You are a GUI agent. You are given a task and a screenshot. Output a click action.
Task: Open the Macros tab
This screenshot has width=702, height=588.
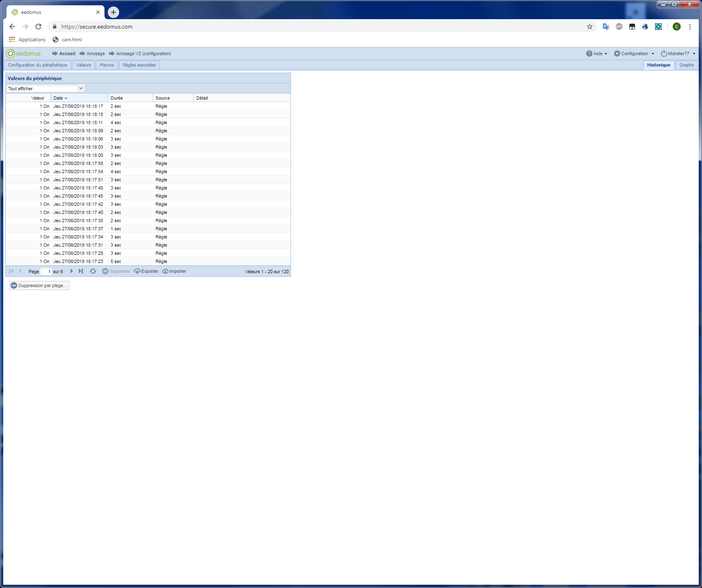pos(107,65)
